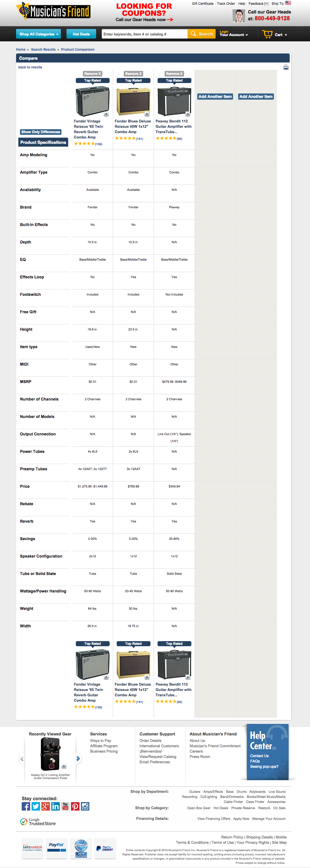Viewport: 310px width, 868px height.
Task: Follow the back to results link
Action: [30, 67]
